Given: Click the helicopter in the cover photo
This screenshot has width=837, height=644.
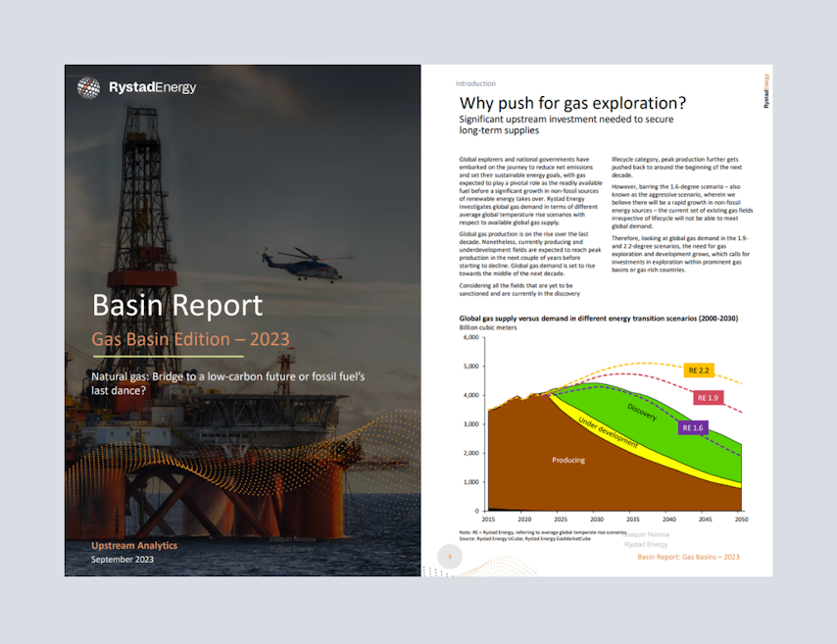Looking at the screenshot, I should tap(304, 264).
